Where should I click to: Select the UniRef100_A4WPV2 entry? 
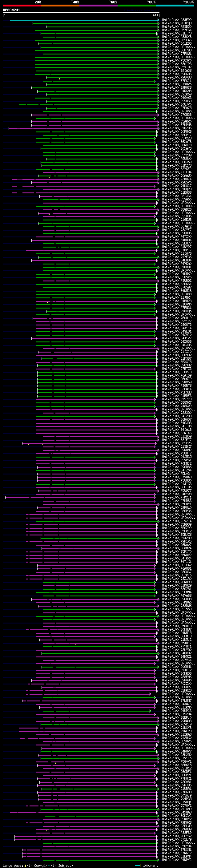(177, 860)
